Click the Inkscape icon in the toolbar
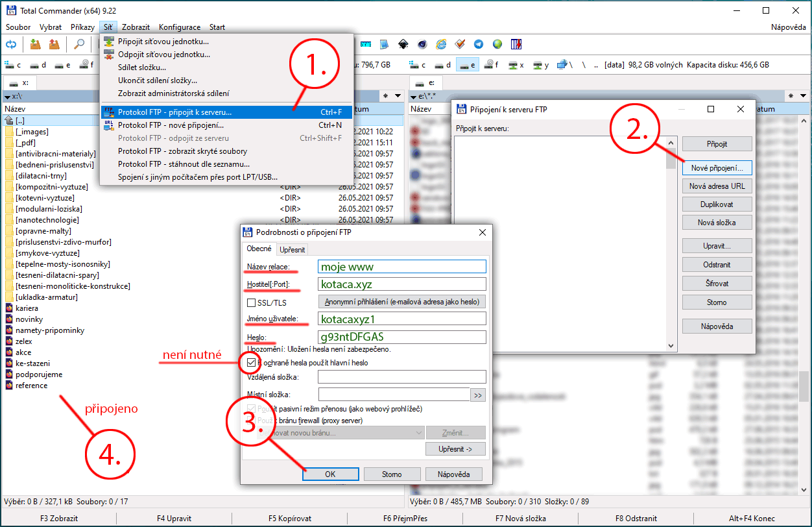 click(x=403, y=44)
